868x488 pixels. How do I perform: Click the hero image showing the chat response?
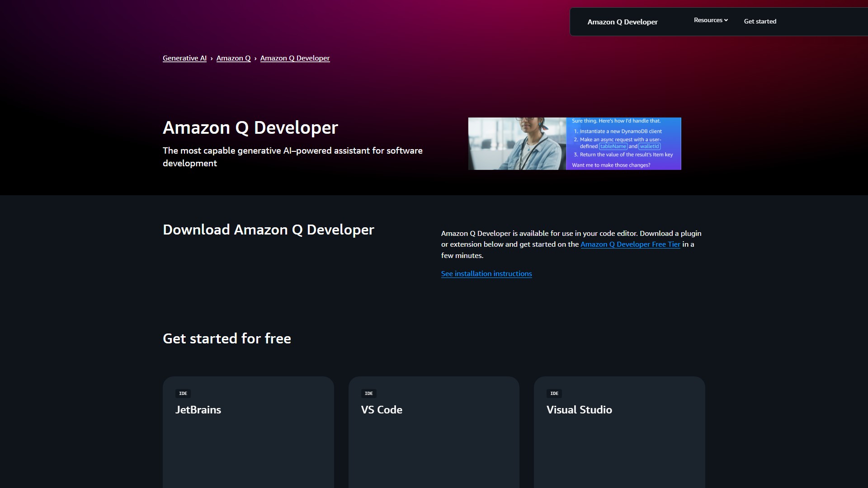point(574,143)
